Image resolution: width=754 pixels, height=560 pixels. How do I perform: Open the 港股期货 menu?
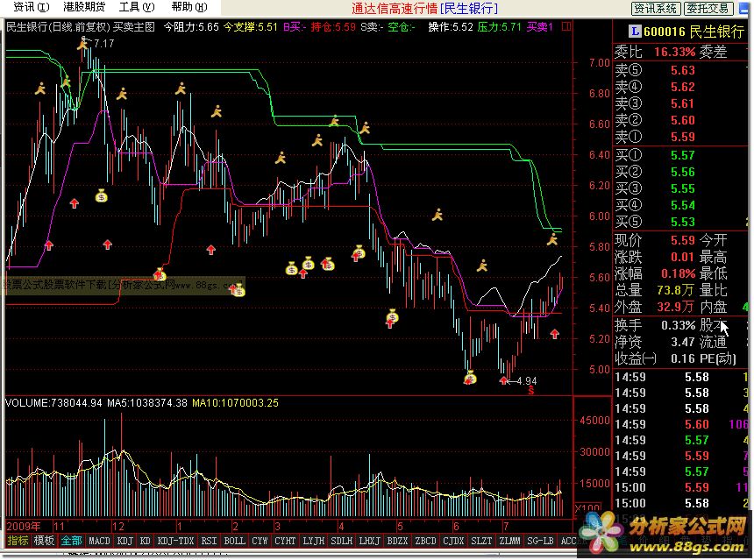pyautogui.click(x=84, y=7)
